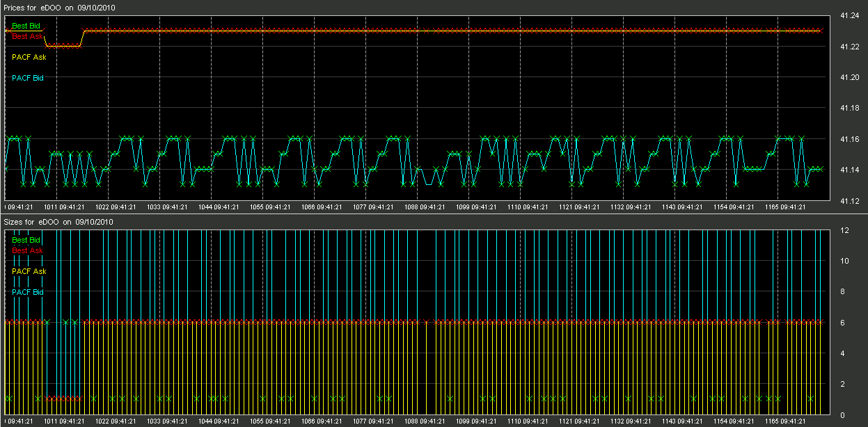Select the cyan PACF Bid legend in Prices chart

[x=28, y=78]
